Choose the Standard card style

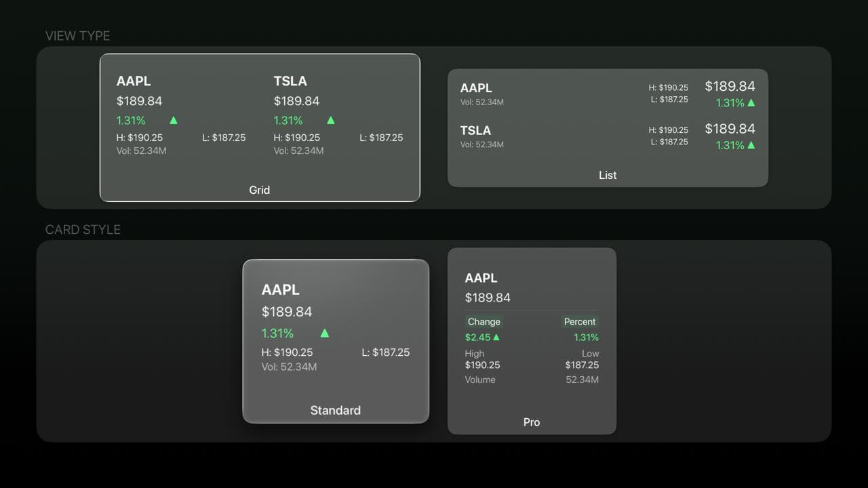[336, 340]
